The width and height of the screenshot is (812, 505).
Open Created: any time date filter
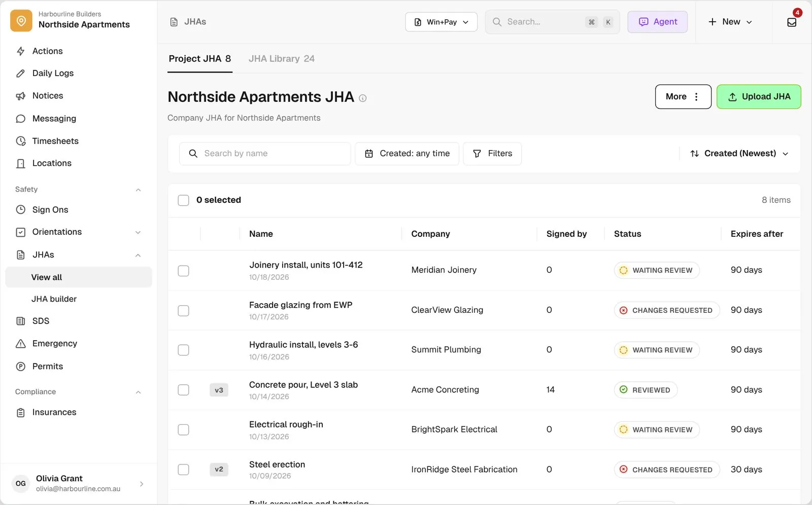[407, 154]
